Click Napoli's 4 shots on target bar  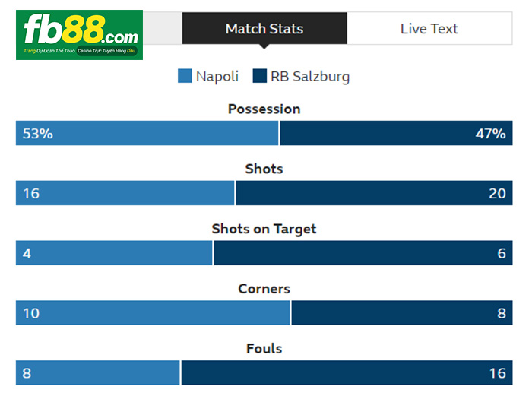114,253
